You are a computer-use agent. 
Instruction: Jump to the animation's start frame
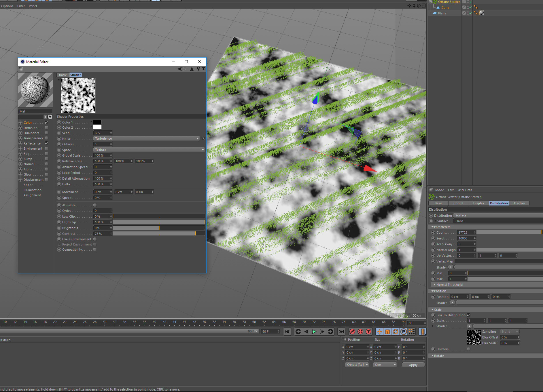tap(287, 332)
